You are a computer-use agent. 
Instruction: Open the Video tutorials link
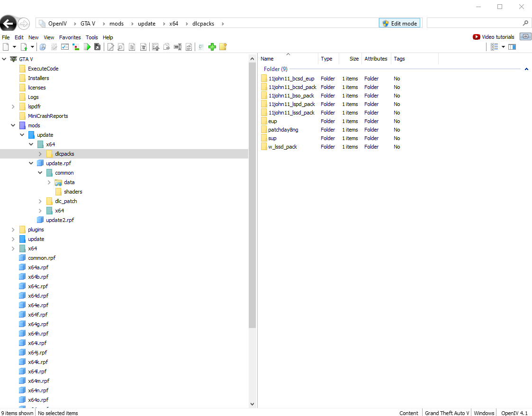tap(494, 37)
